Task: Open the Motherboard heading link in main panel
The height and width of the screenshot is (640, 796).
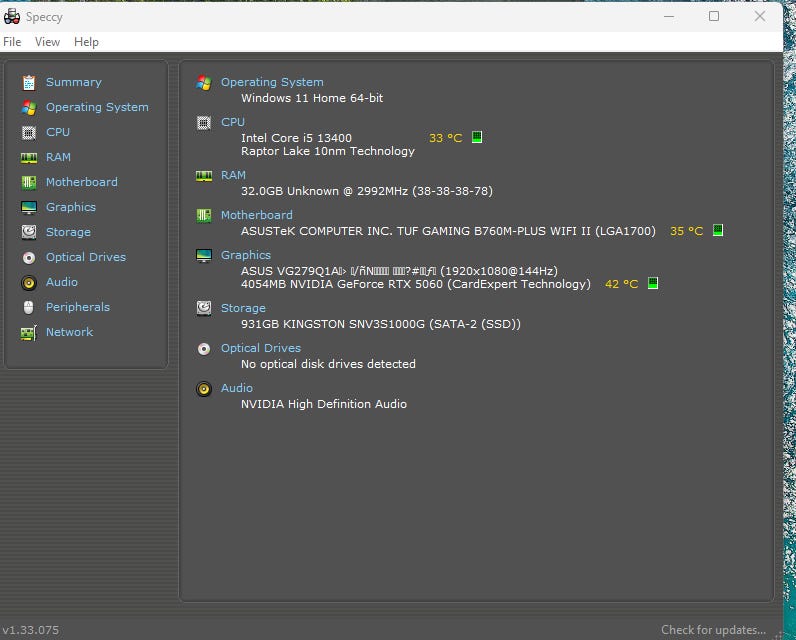Action: (257, 215)
